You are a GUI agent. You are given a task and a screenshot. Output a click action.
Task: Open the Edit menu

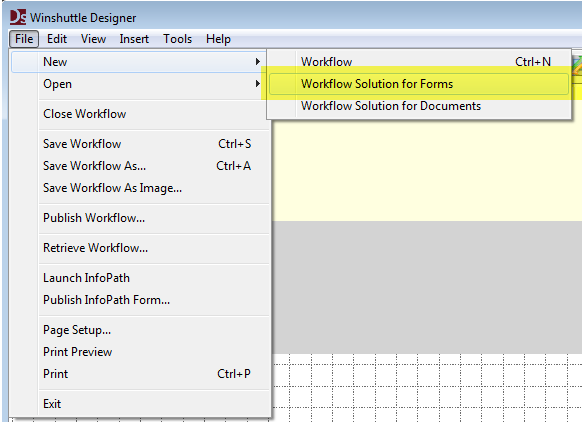coord(57,39)
